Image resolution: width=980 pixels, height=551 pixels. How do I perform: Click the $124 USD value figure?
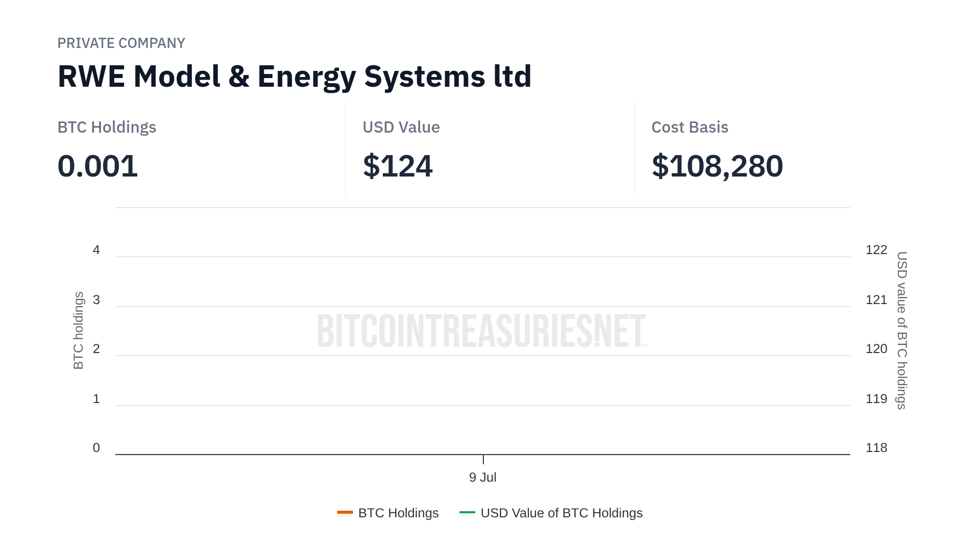398,166
